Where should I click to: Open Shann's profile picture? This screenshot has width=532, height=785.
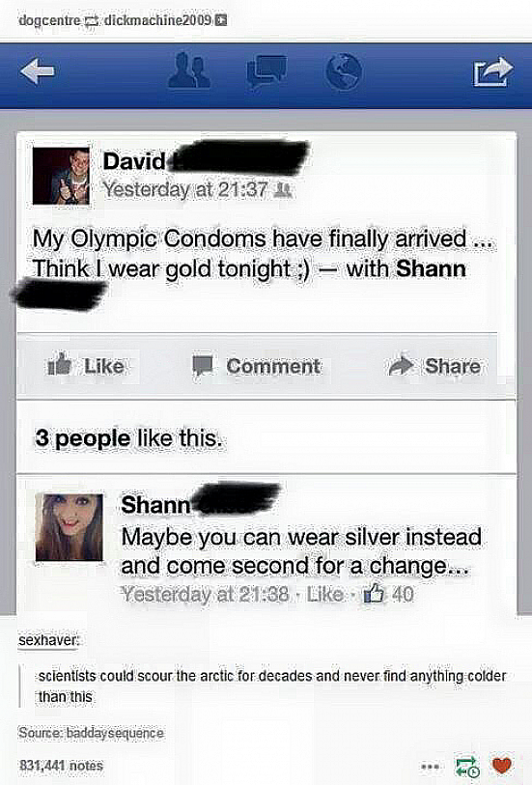(70, 526)
